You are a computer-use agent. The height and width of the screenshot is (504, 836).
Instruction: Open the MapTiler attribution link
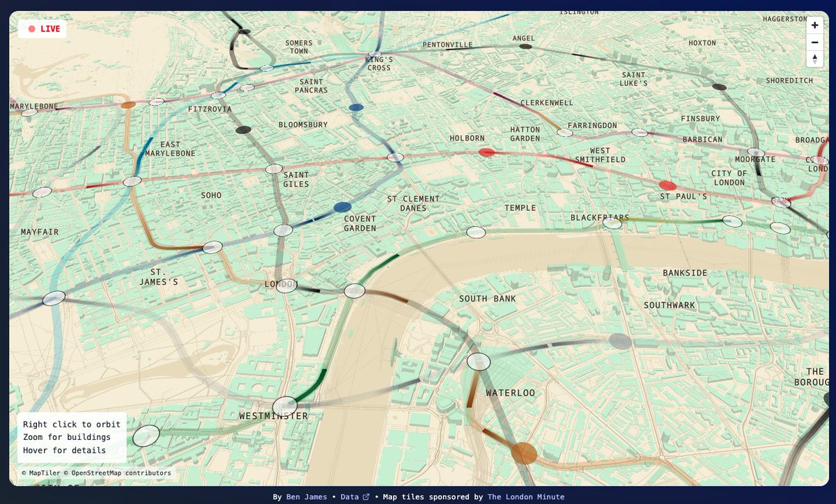(x=44, y=473)
